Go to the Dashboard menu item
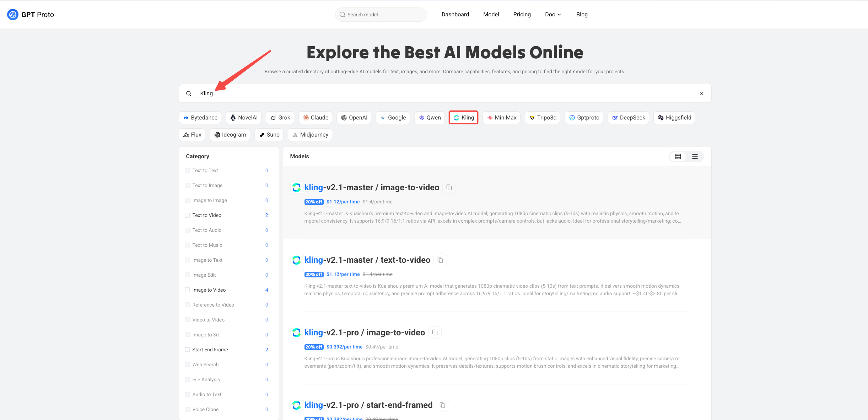Viewport: 868px width, 420px height. point(455,15)
